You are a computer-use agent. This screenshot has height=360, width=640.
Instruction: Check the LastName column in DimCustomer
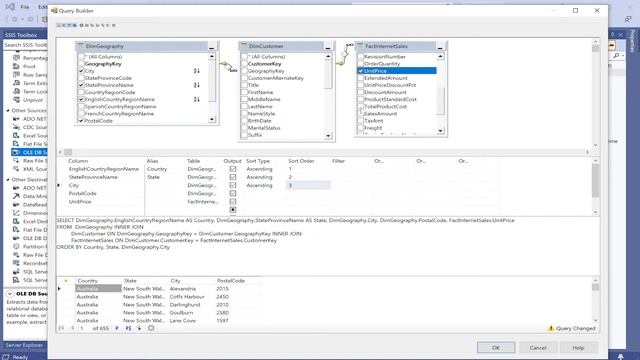click(244, 107)
